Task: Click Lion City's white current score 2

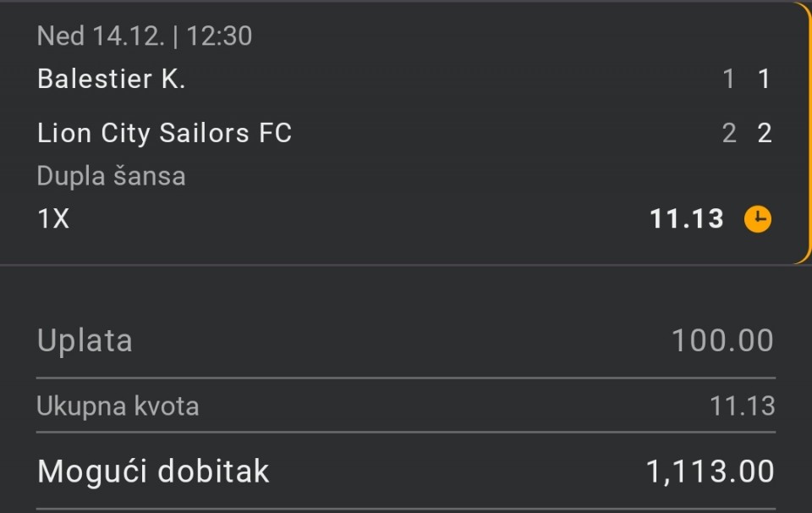Action: point(765,133)
